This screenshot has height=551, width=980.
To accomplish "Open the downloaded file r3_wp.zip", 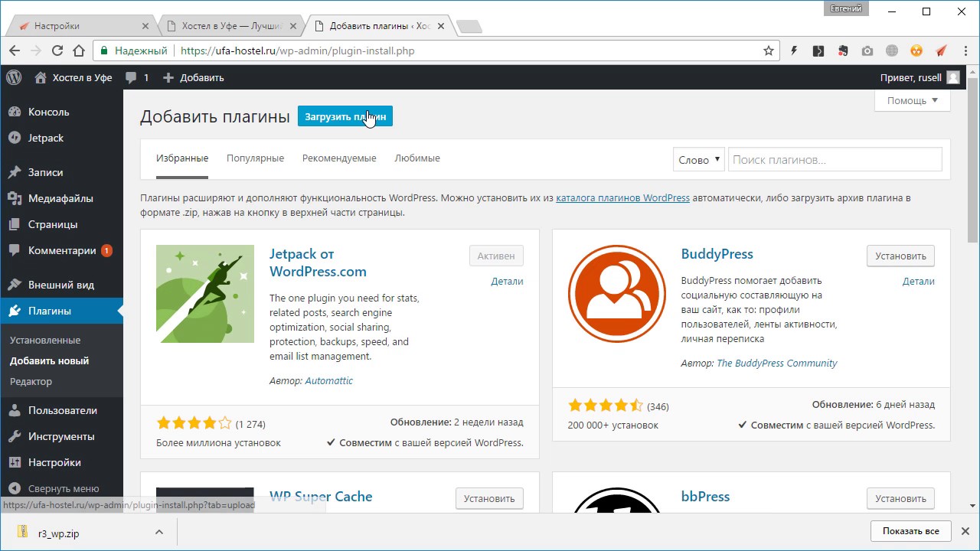I will tap(58, 533).
